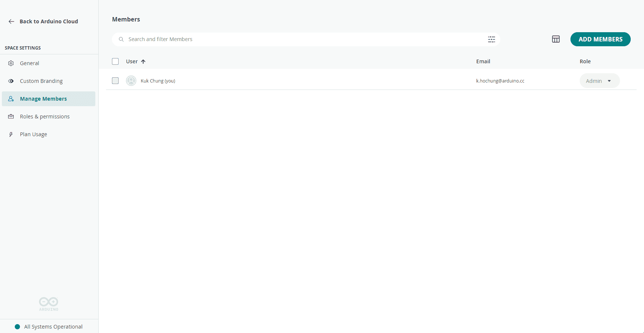Image resolution: width=644 pixels, height=333 pixels.
Task: Open the filter options sliders icon
Action: [x=491, y=39]
